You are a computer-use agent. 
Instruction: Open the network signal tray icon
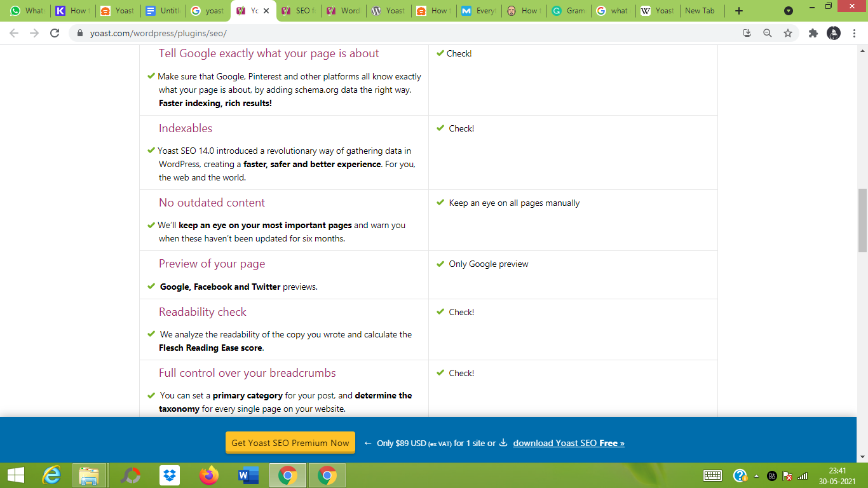click(x=803, y=476)
